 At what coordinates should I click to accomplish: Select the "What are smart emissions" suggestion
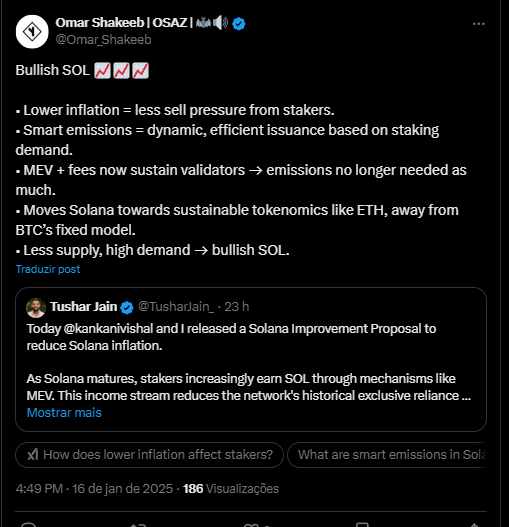[x=387, y=455]
